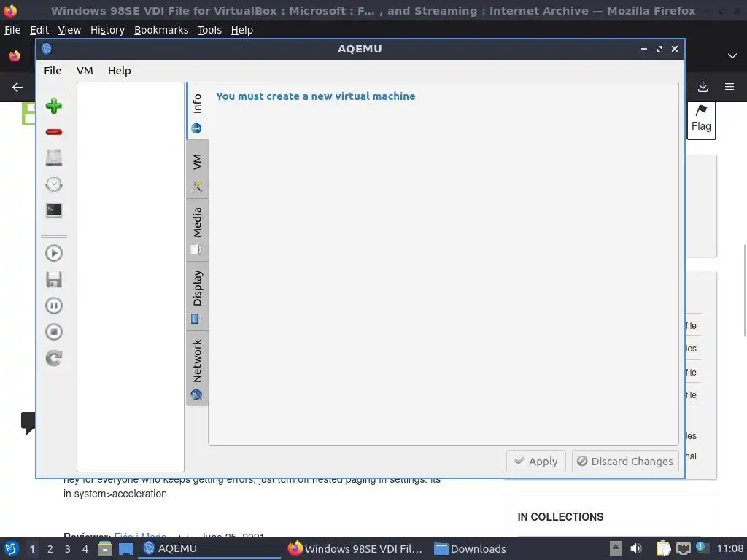Expand Firefox tab list chevron
Image resolution: width=747 pixels, height=560 pixels.
pos(732,55)
